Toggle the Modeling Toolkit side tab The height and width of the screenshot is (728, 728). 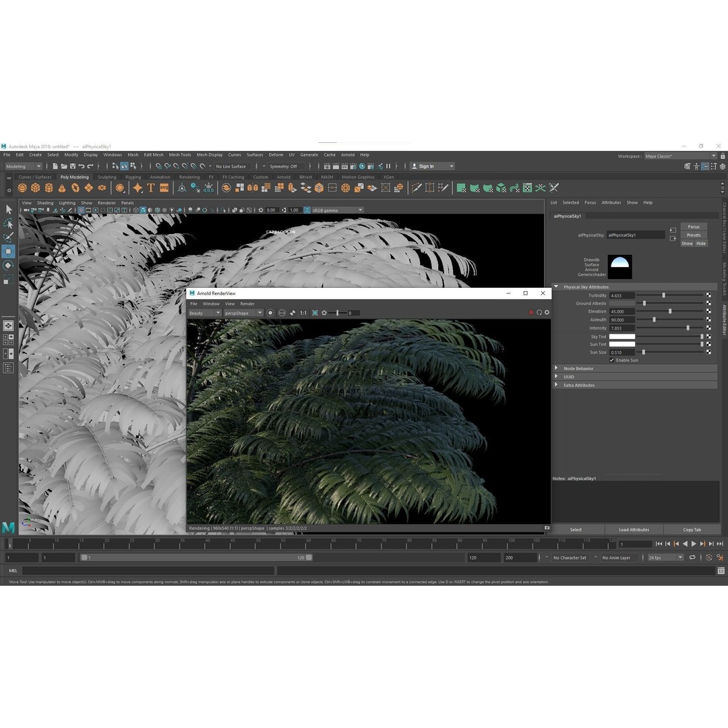click(724, 278)
